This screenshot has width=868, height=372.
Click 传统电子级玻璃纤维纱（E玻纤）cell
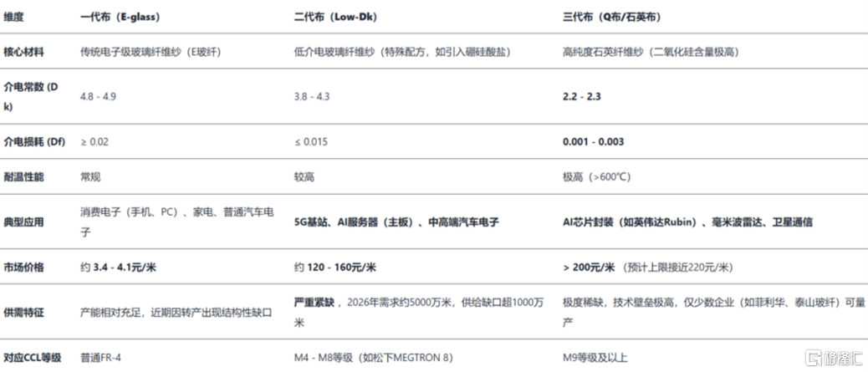pyautogui.click(x=151, y=53)
